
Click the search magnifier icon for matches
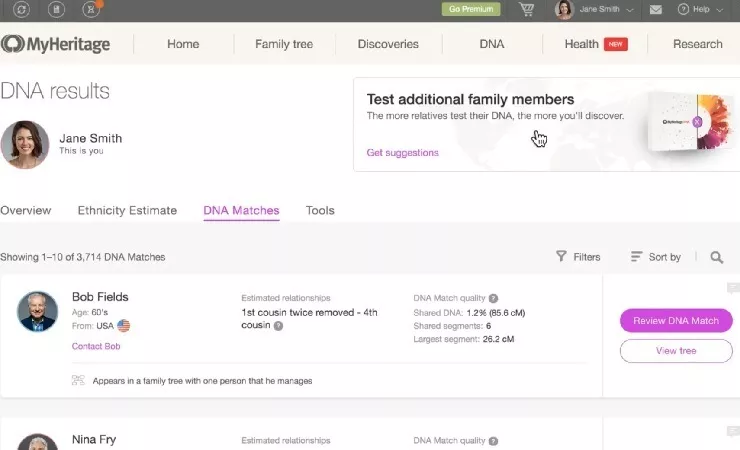coord(716,257)
